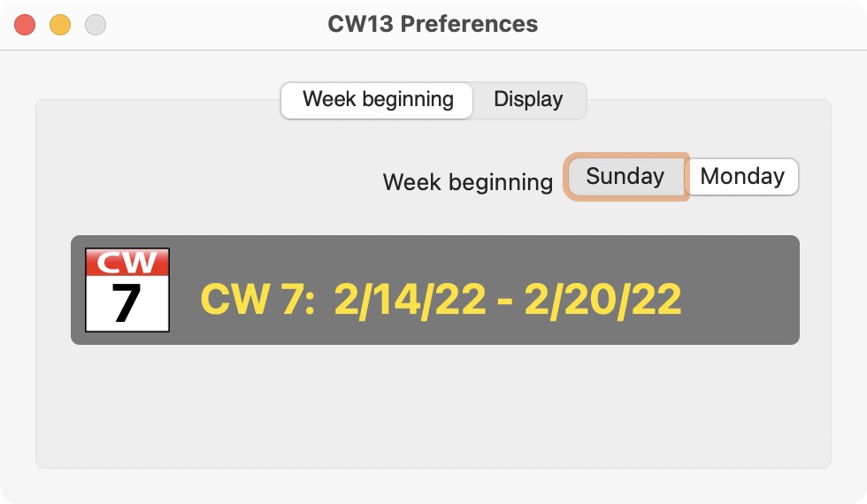Close the CW13 Preferences window
This screenshot has height=504, width=867.
click(x=25, y=25)
